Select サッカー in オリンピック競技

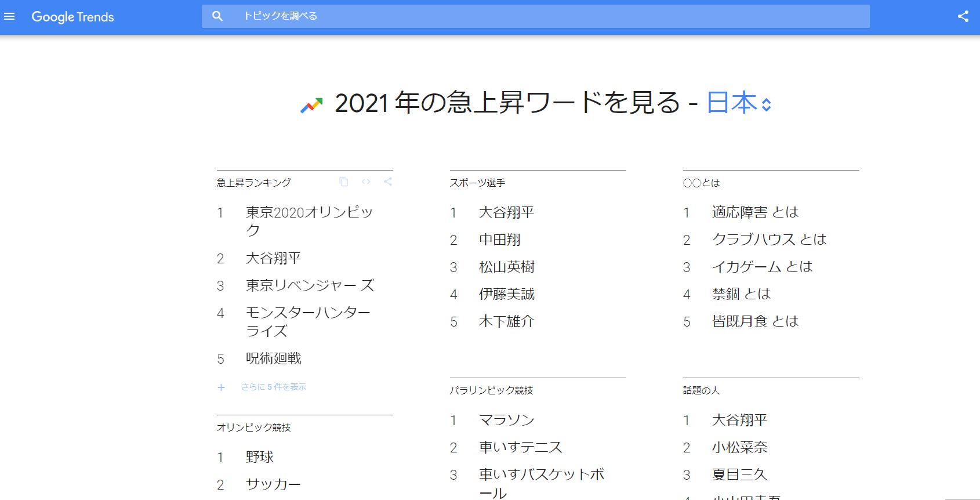274,484
